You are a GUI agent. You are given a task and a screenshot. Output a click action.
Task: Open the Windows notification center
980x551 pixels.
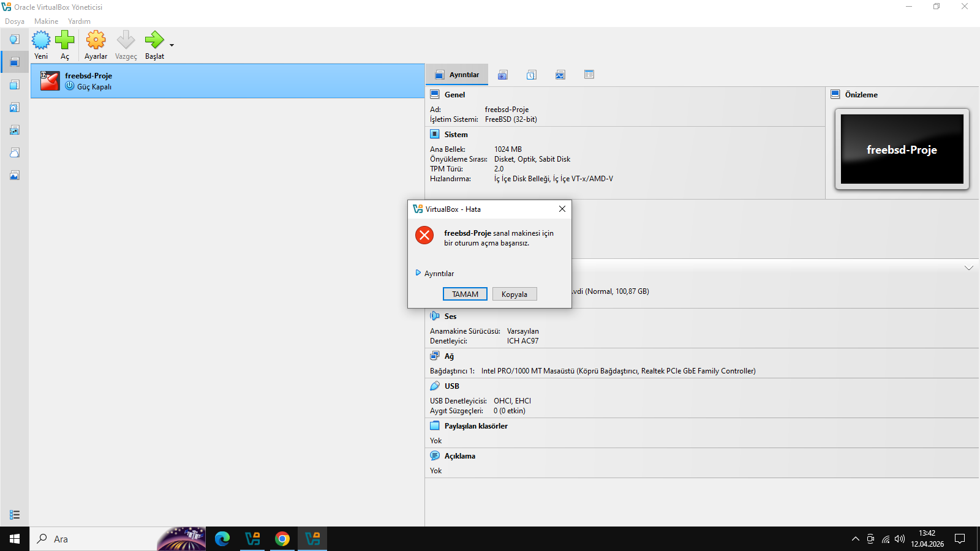point(960,539)
